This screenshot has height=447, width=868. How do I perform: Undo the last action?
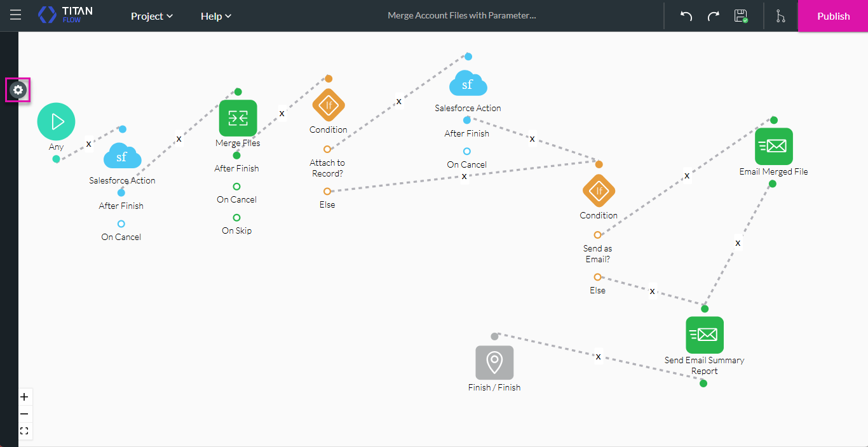[686, 16]
